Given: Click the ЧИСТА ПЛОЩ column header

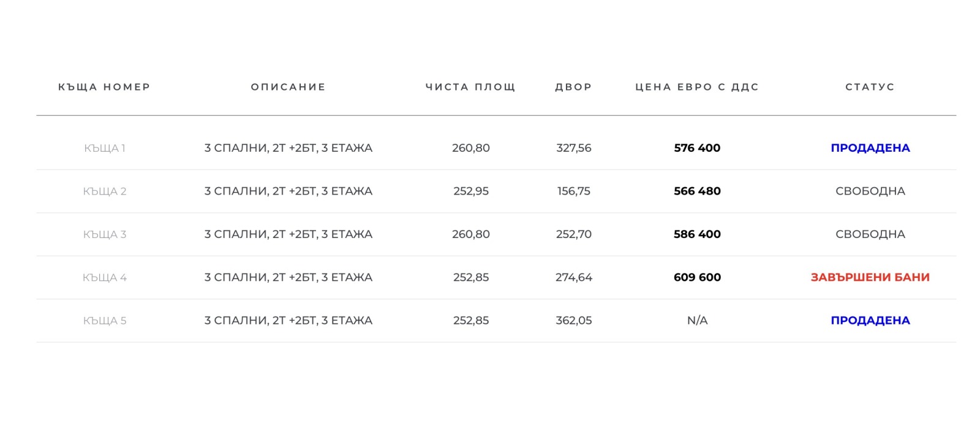Looking at the screenshot, I should [x=470, y=87].
